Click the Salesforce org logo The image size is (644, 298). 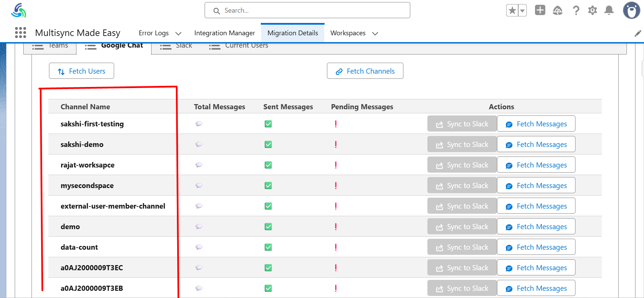19,10
